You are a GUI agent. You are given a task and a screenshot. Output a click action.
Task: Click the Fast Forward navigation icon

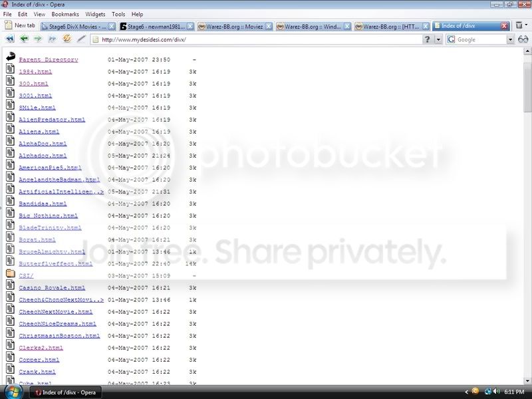(53, 39)
